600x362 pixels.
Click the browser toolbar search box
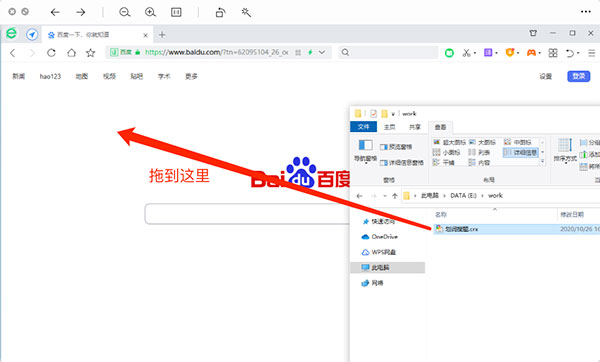pos(388,52)
